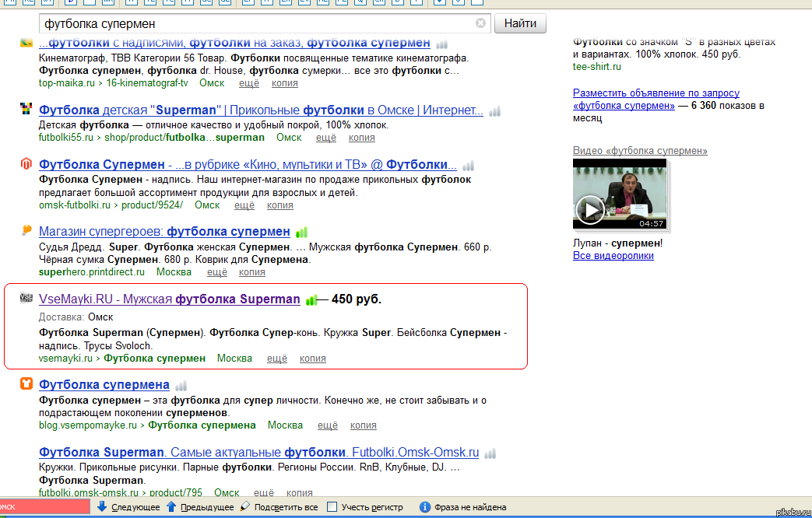This screenshot has height=518, width=812.
Task: Click Фраза не найдена info icon
Action: coord(424,507)
